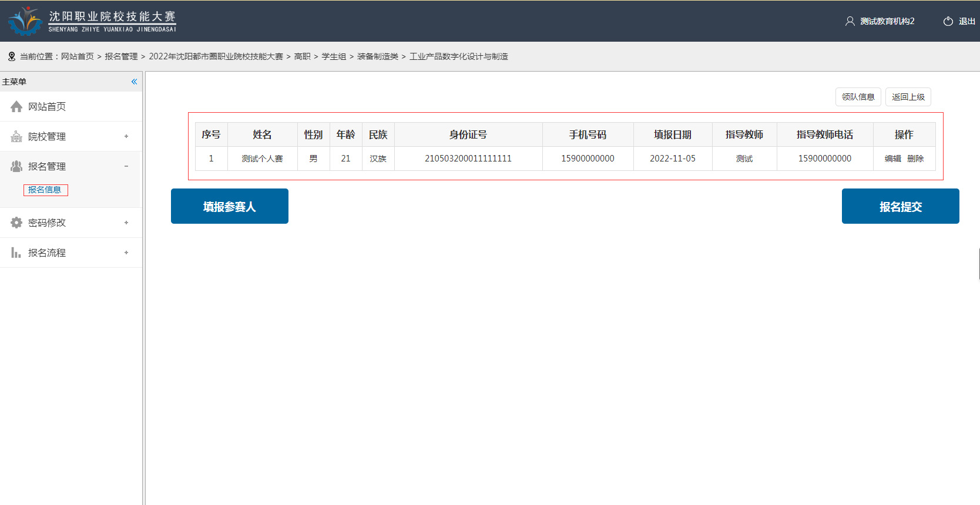
Task: Click 报名管理 in the breadcrumb
Action: [x=121, y=56]
